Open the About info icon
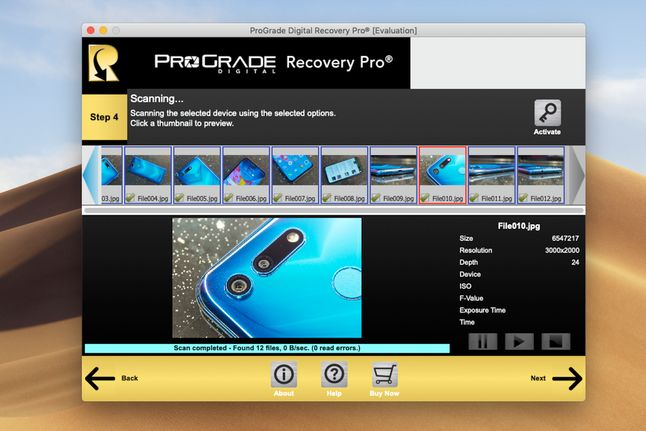Viewport: 646px width, 431px height. pyautogui.click(x=284, y=374)
